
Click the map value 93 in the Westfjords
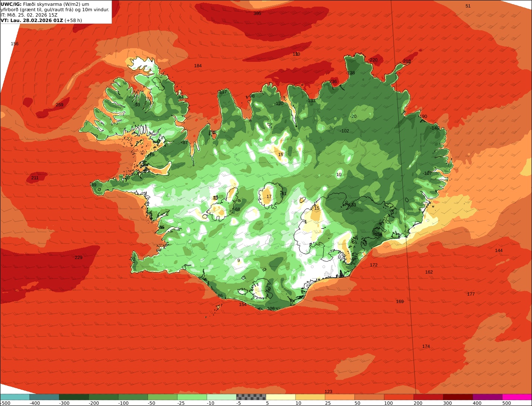click(137, 105)
